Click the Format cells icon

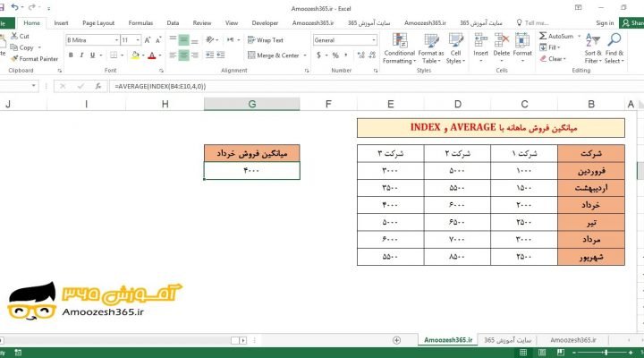[x=522, y=40]
